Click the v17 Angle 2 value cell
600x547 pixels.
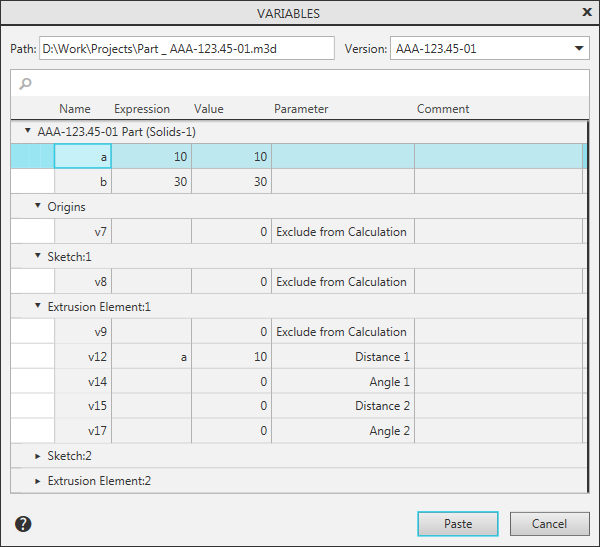pos(231,431)
